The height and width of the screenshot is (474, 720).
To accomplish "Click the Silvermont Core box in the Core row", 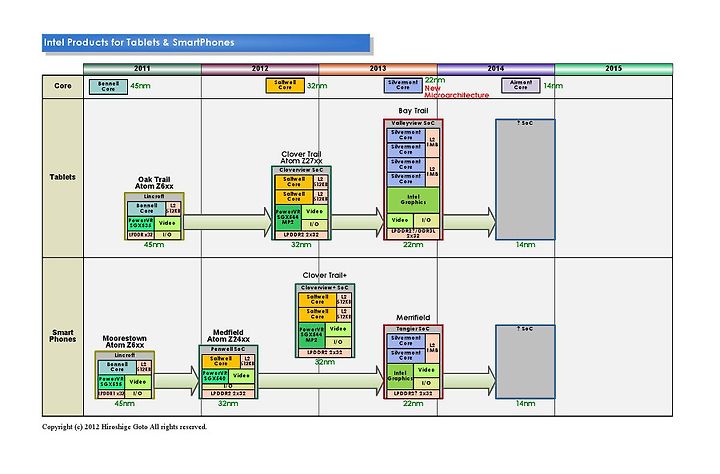I will 403,85.
